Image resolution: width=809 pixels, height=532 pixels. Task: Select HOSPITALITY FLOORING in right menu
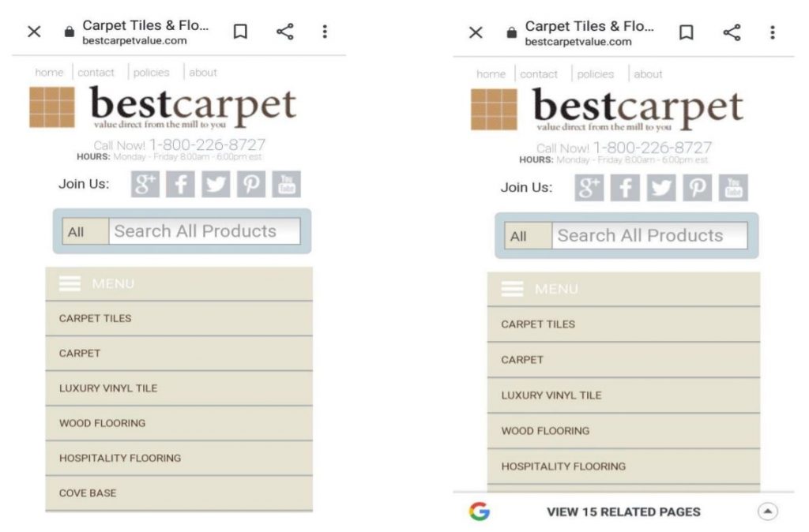(x=563, y=466)
